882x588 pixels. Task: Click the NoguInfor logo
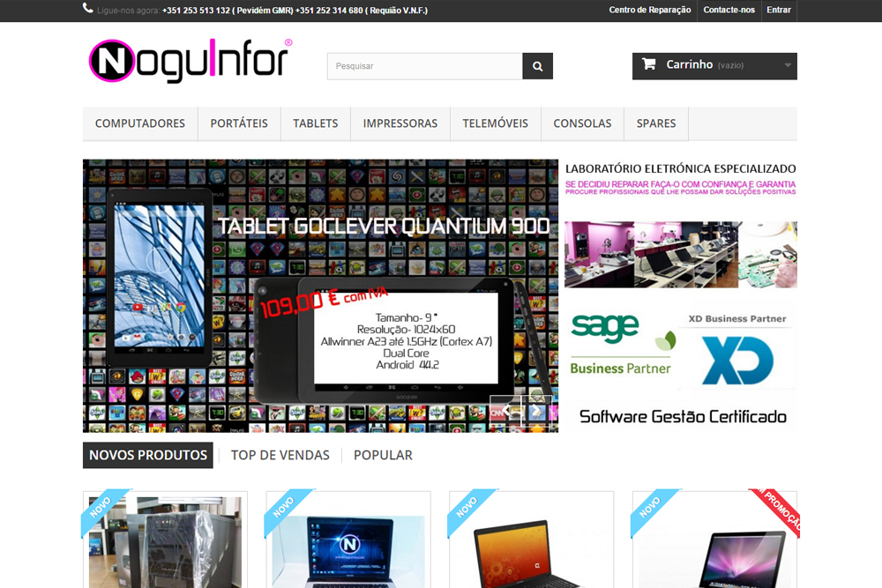(191, 61)
